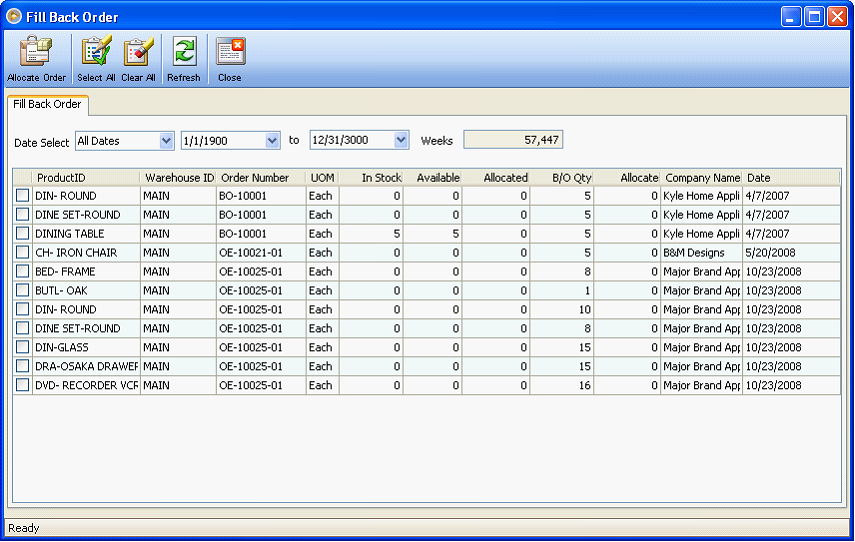Sort by ProductID column header
Viewport: 855px width, 542px height.
(x=86, y=178)
